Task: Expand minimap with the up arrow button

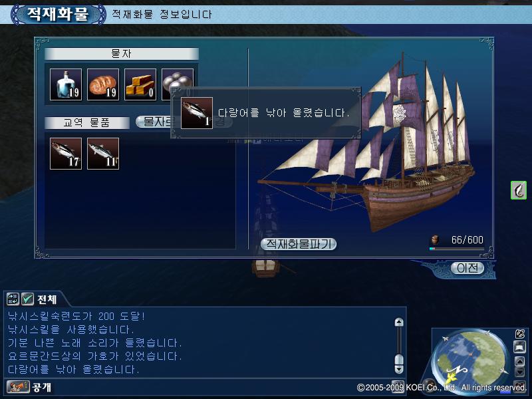Action: pyautogui.click(x=520, y=361)
